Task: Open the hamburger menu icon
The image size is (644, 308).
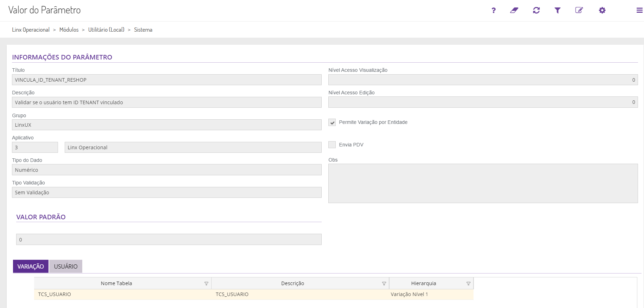Action: (639, 11)
